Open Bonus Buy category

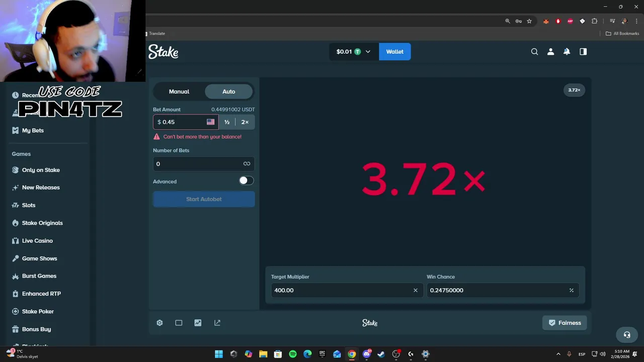click(x=36, y=329)
